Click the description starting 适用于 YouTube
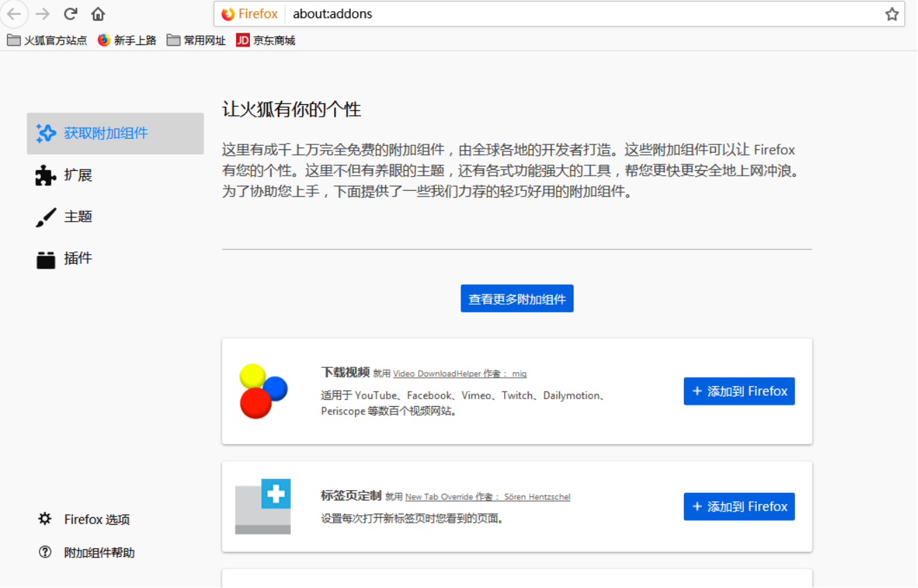The width and height of the screenshot is (918, 588). [465, 403]
